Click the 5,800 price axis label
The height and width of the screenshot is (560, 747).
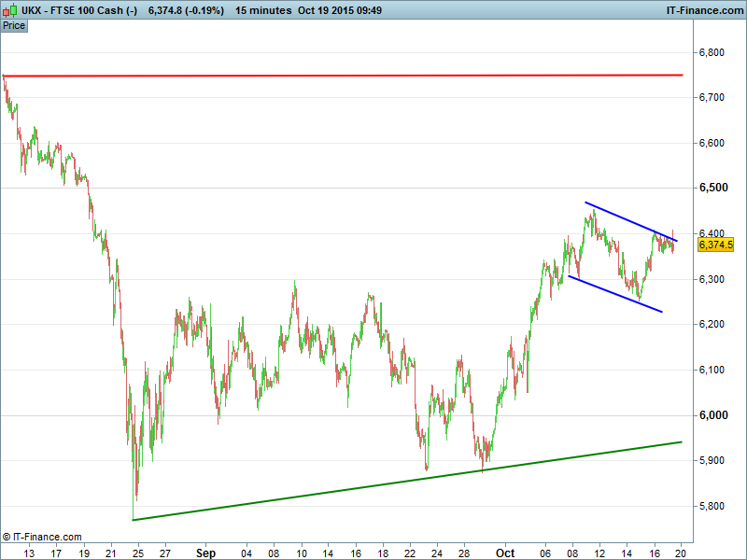pos(713,507)
